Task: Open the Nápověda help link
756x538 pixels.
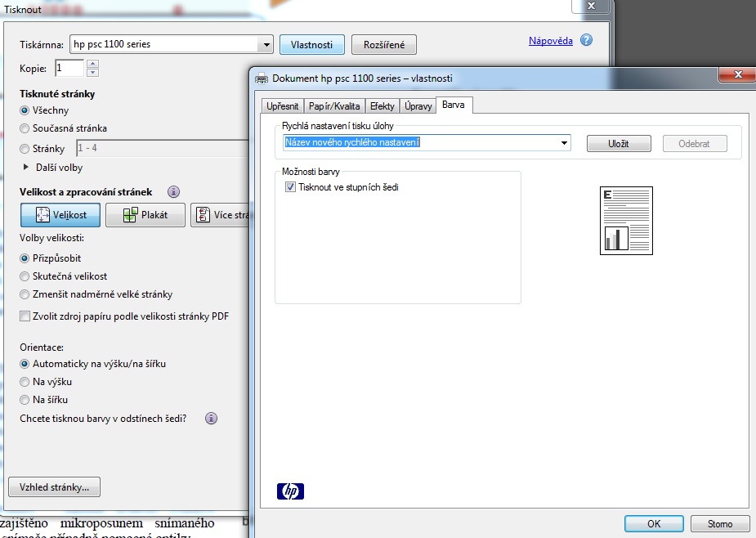Action: tap(551, 41)
